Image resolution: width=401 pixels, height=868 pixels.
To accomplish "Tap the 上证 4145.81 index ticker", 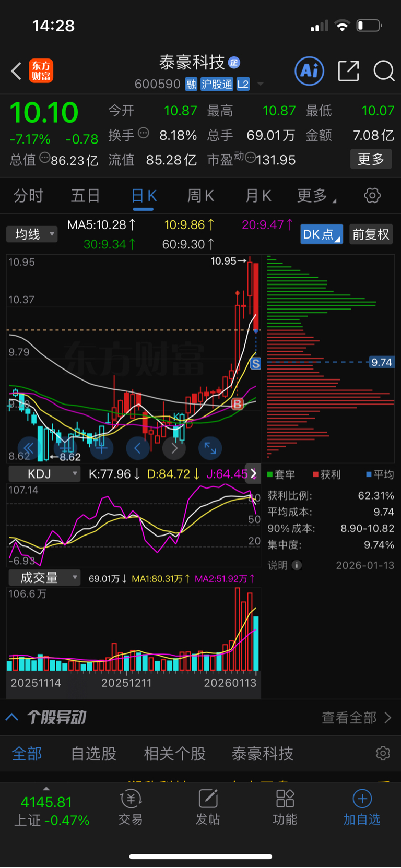I will 52,811.
